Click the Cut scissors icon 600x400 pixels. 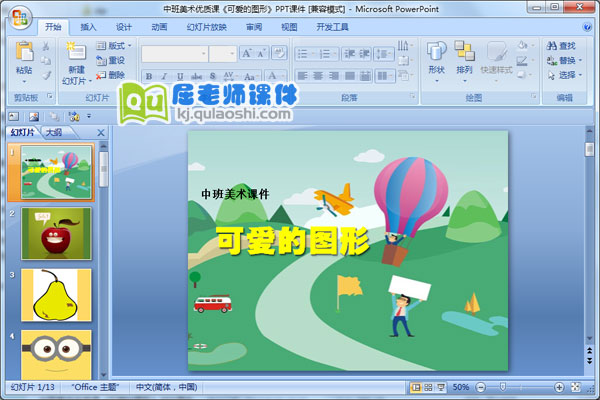pos(46,46)
